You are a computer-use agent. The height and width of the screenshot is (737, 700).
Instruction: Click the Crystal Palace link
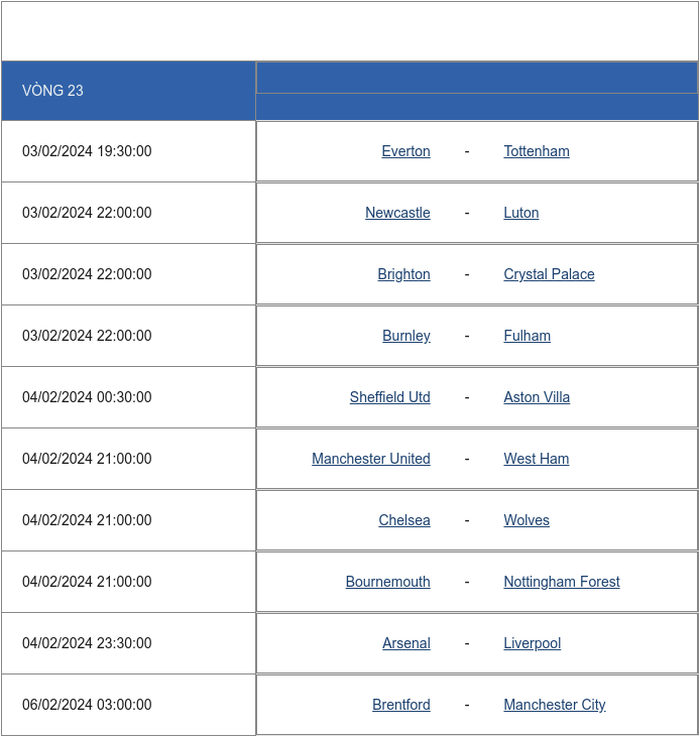point(549,274)
